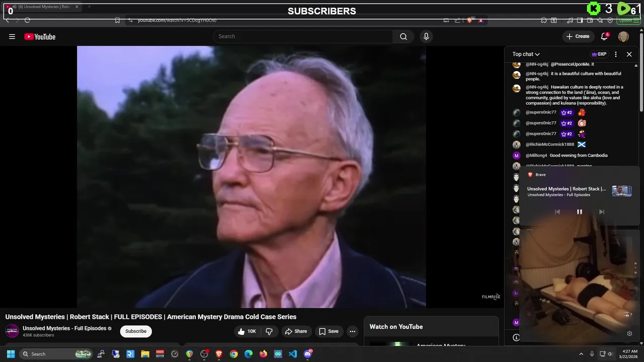Open Microsoft Edge from taskbar
Viewport: 644px width, 362px height.
[249, 354]
